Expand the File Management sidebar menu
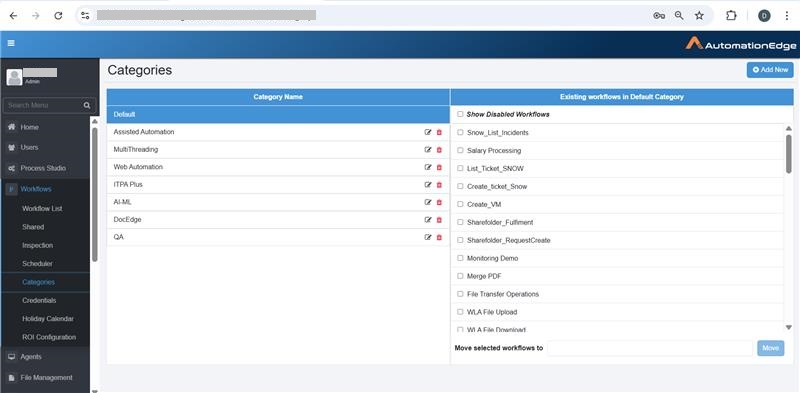The height and width of the screenshot is (393, 800). (x=45, y=378)
